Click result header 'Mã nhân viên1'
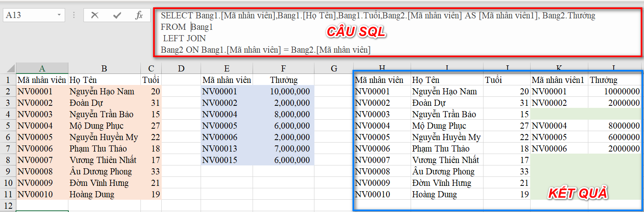The image size is (644, 212). [x=559, y=80]
